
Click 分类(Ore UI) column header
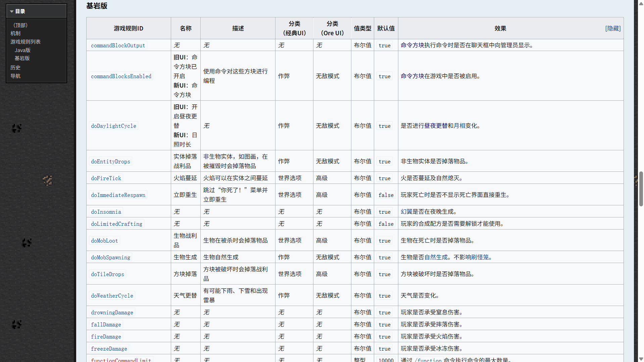click(332, 29)
